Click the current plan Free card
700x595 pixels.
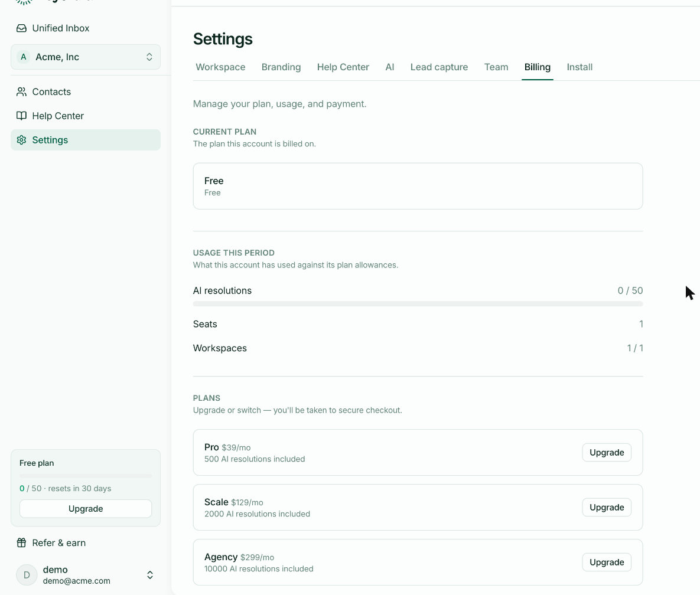(x=418, y=186)
